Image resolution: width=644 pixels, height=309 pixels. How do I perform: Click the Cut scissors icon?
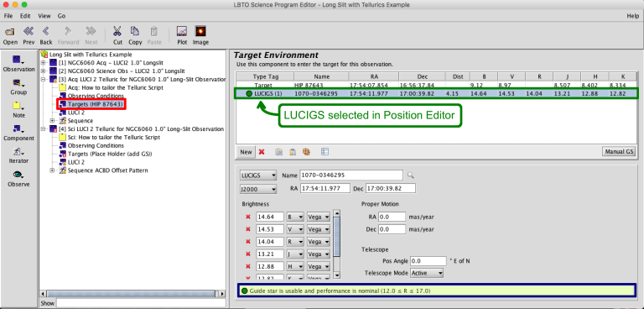click(x=117, y=32)
